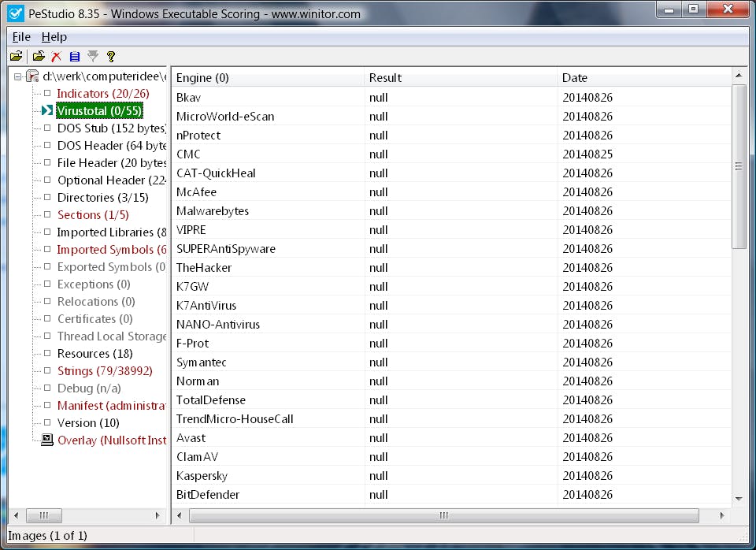Click the tree pane horizontal scrollbar thumb
This screenshot has width=756, height=550.
43,515
